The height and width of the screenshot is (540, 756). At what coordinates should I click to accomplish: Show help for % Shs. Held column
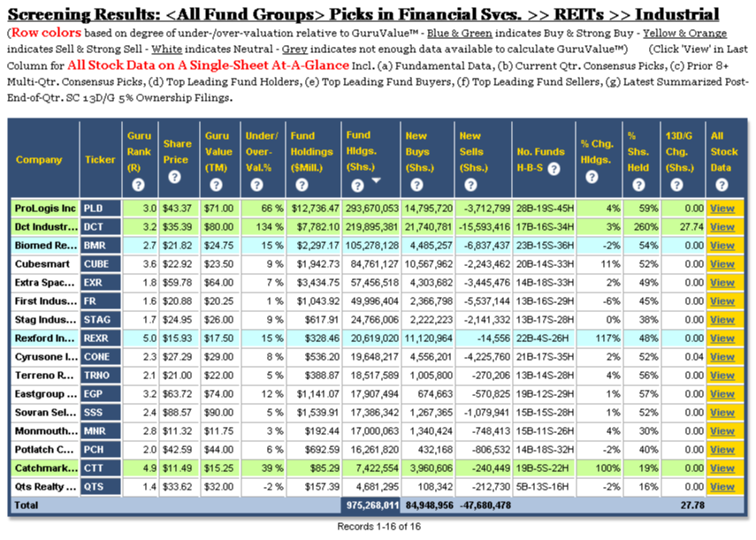pyautogui.click(x=638, y=185)
